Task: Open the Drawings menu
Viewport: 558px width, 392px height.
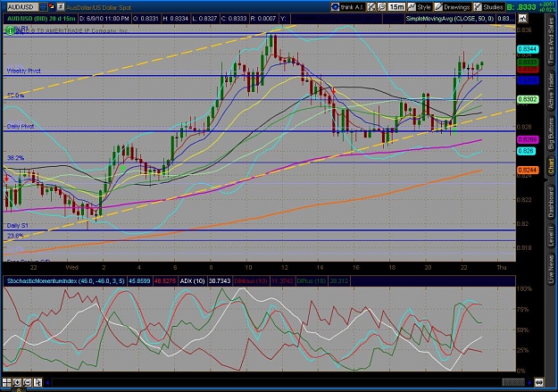Action: [453, 7]
